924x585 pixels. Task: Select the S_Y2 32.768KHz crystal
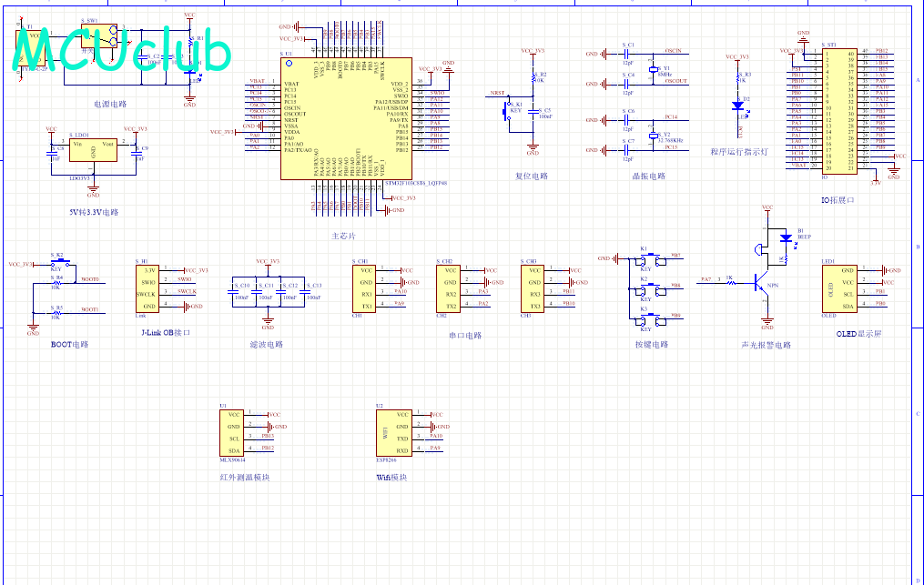653,136
